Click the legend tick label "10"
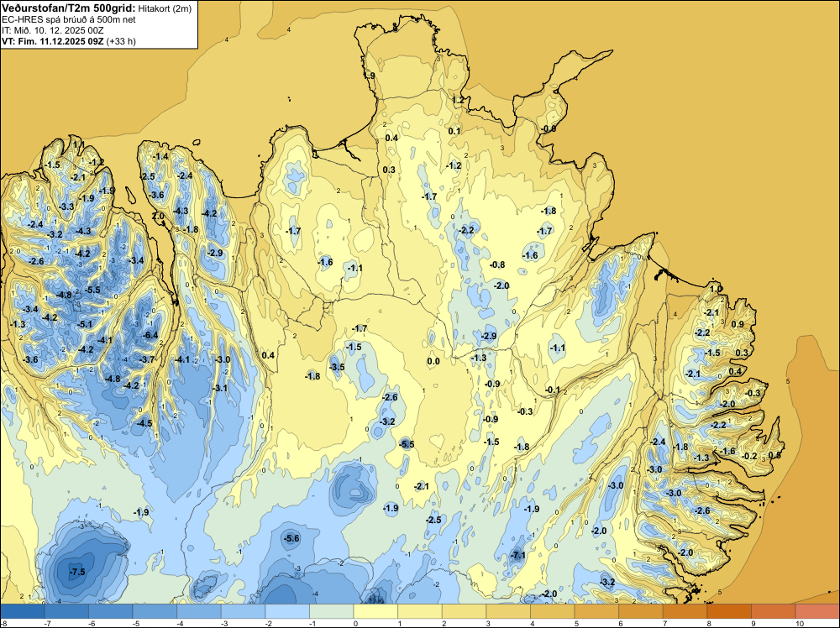Viewport: 840px width, 628px height. (800, 623)
